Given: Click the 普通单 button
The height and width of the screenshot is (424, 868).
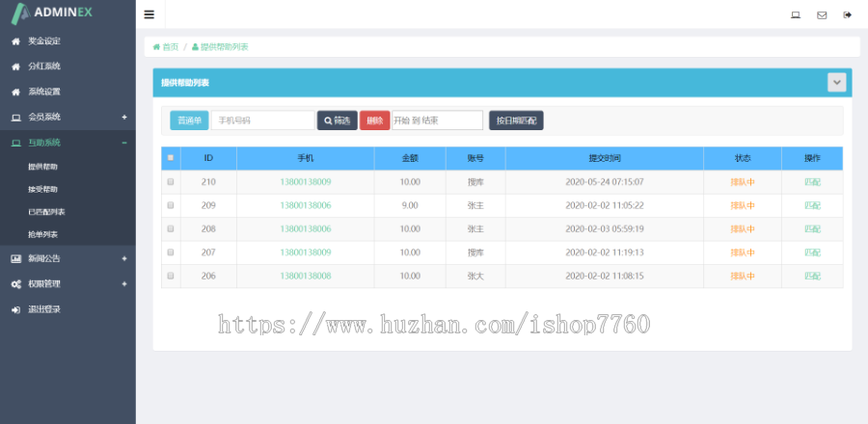Looking at the screenshot, I should click(189, 120).
